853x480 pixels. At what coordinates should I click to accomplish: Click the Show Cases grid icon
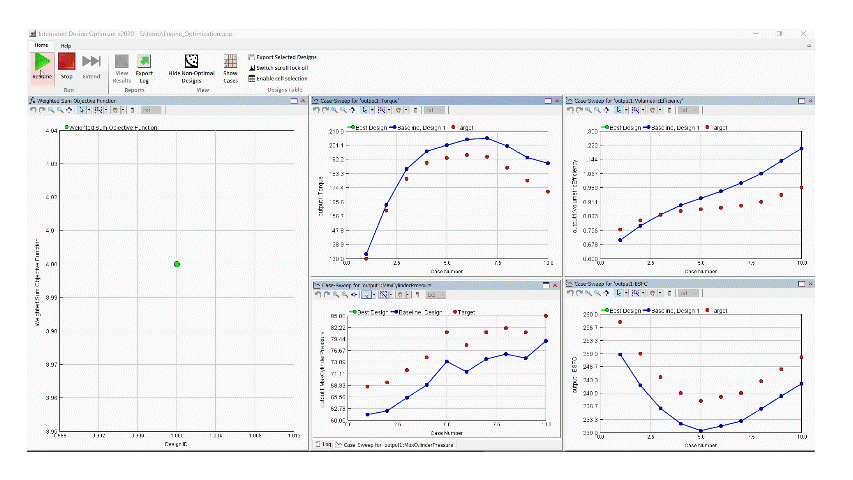coord(230,61)
